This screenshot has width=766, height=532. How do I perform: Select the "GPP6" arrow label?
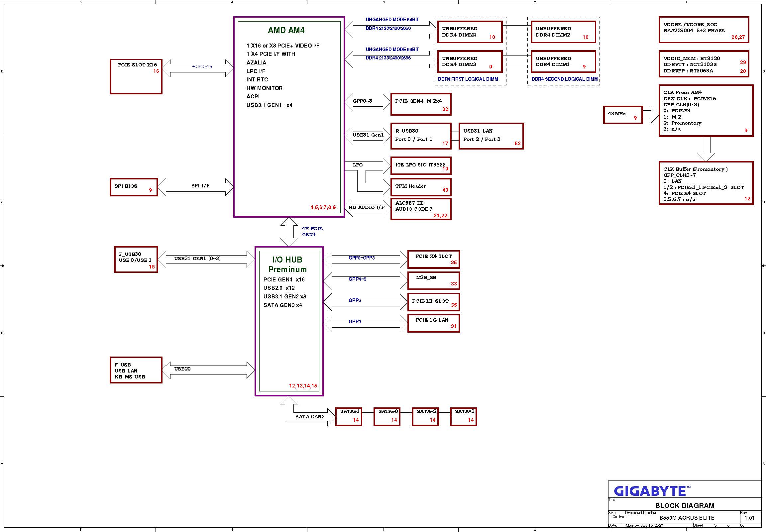tap(355, 301)
